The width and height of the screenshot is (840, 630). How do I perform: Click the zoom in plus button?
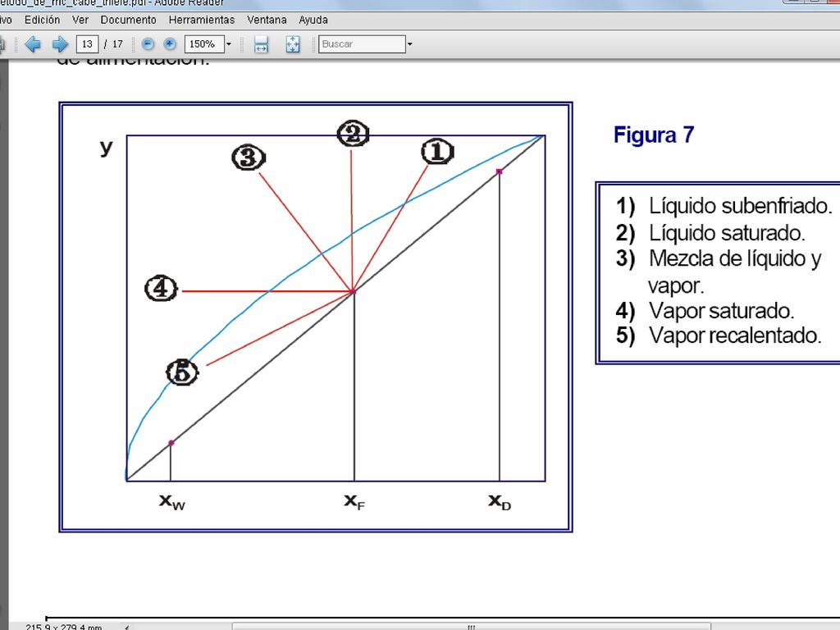170,44
